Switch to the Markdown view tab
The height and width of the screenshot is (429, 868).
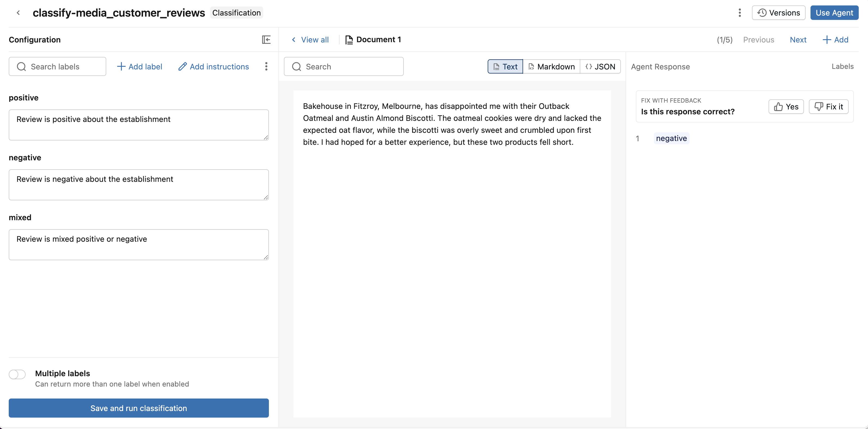(551, 66)
